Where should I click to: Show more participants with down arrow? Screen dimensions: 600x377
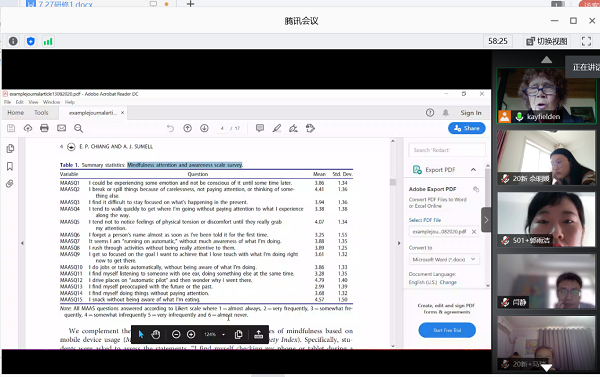point(546,368)
